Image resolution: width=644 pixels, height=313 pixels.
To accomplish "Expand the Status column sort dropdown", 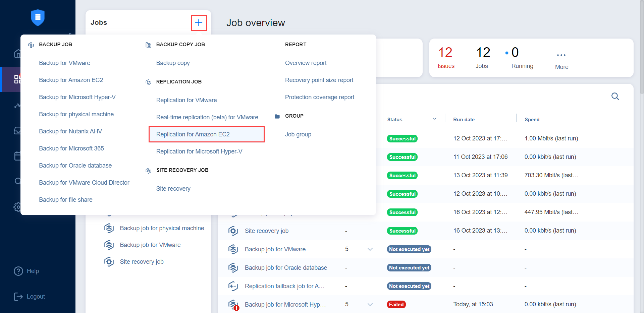I will pos(434,119).
